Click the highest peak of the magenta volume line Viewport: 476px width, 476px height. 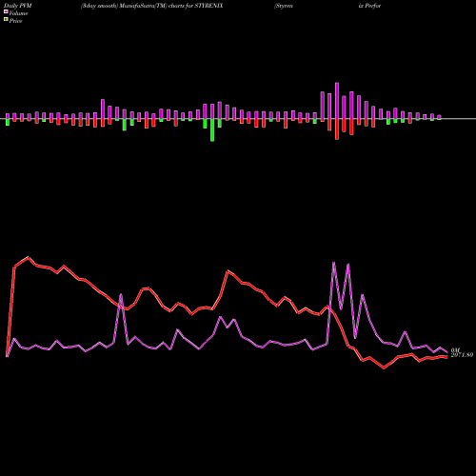(334, 263)
